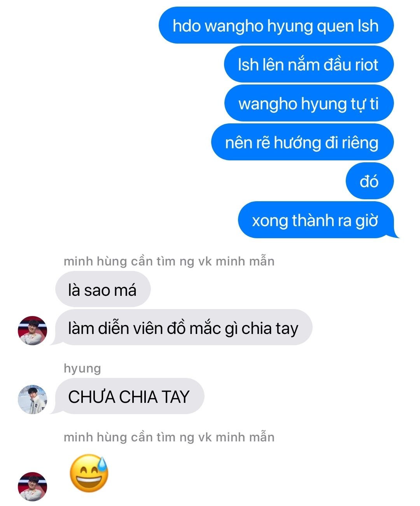The width and height of the screenshot is (420, 506).
Task: Tap the "là sao má" gray bubble
Action: (103, 289)
